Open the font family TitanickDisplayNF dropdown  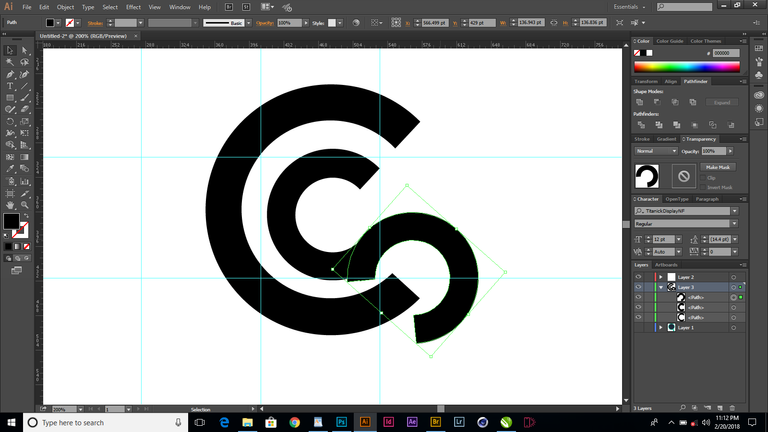[x=734, y=211]
